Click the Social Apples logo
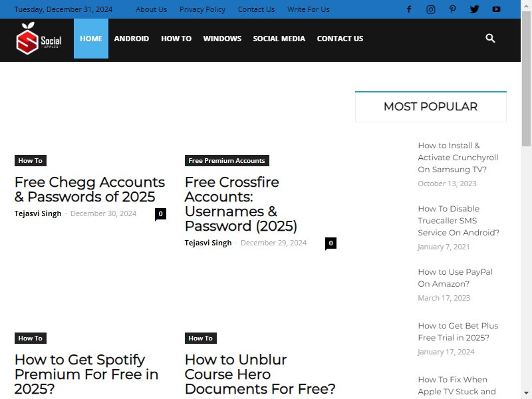This screenshot has height=399, width=532. pyautogui.click(x=39, y=39)
